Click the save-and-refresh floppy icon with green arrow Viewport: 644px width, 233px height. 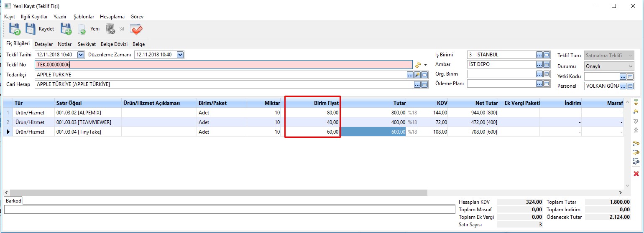click(x=15, y=29)
